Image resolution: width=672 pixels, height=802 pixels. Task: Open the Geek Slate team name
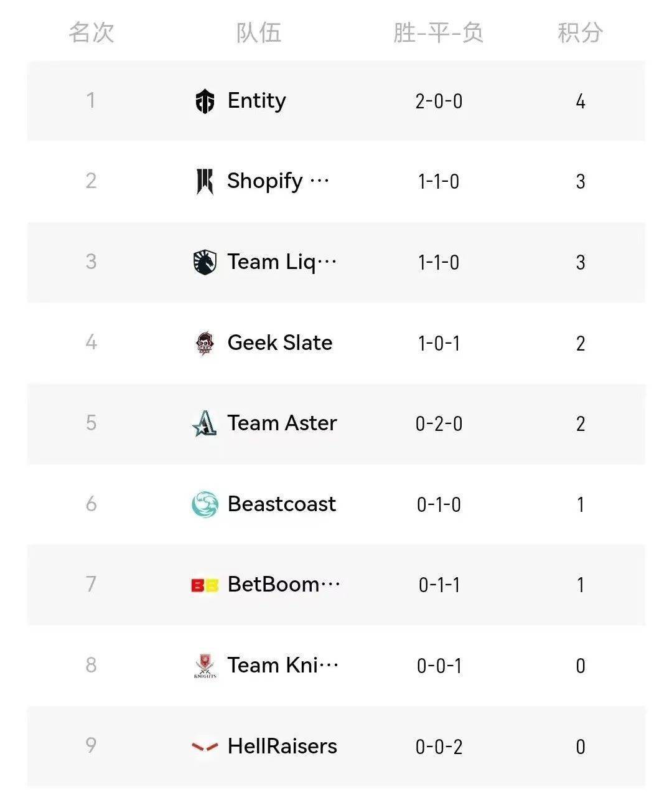[279, 343]
